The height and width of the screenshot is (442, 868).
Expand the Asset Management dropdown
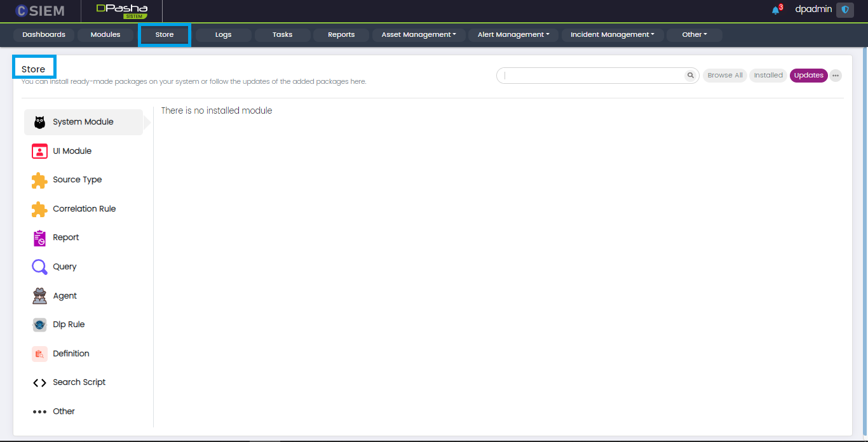point(419,35)
